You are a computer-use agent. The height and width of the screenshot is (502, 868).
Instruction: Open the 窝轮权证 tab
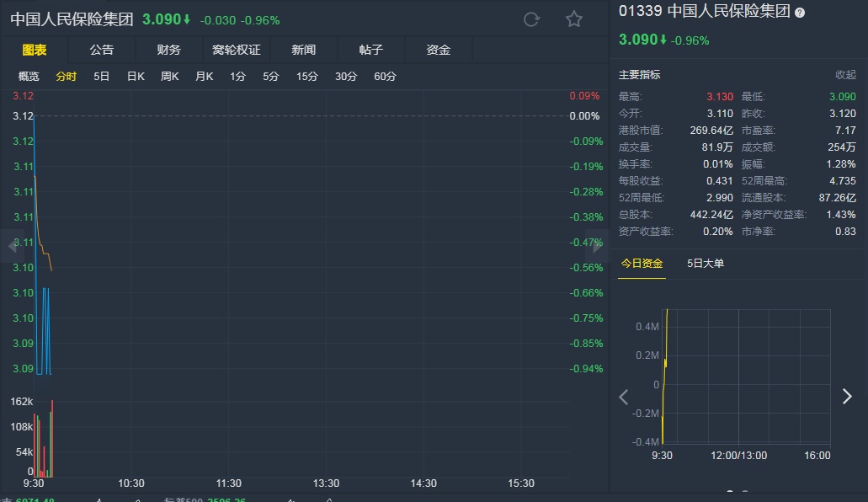(x=237, y=50)
